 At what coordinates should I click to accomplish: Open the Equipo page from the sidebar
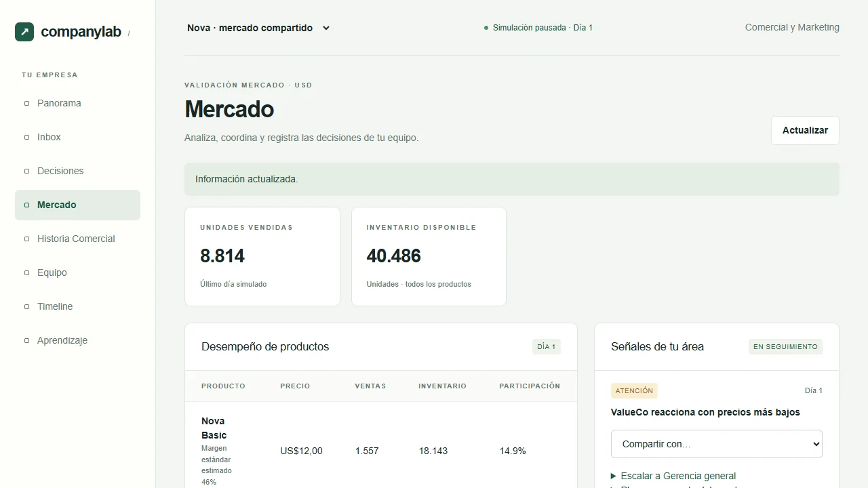point(77,272)
